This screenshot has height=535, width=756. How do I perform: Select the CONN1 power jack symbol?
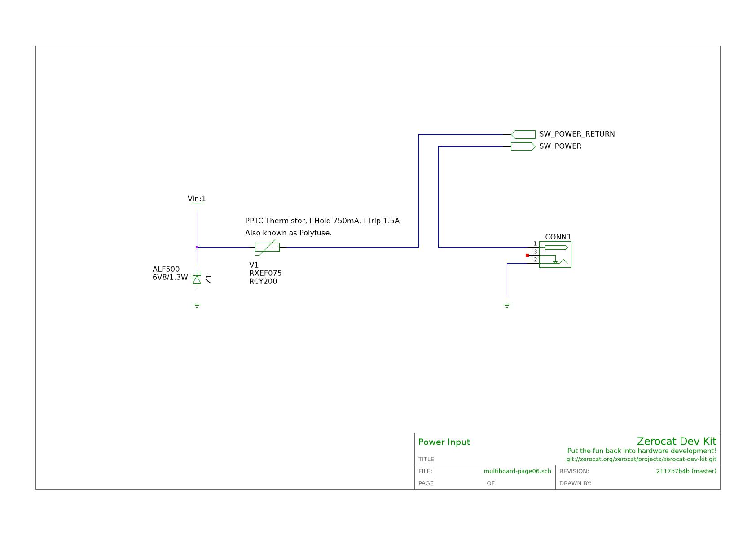pos(555,254)
